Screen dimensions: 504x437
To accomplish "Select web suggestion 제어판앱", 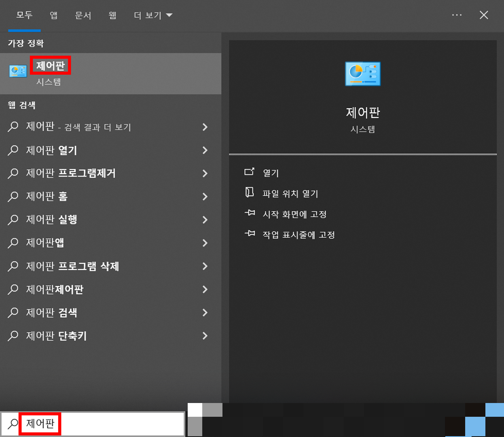I will [x=110, y=243].
